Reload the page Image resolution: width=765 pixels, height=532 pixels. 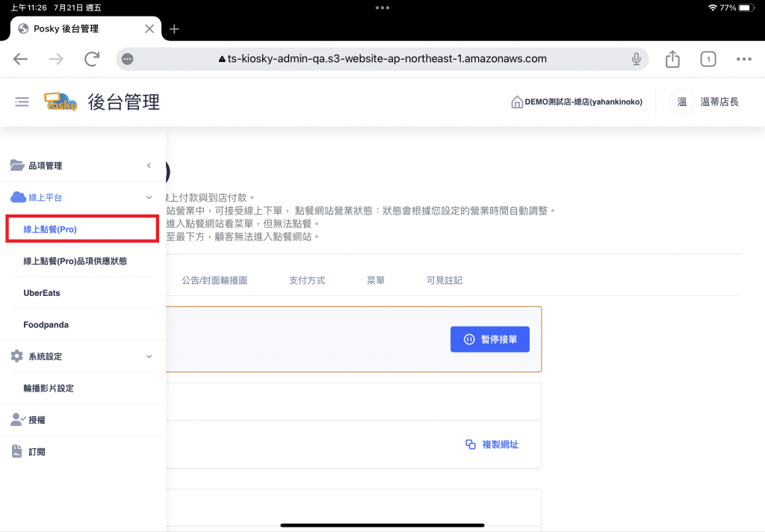point(92,59)
